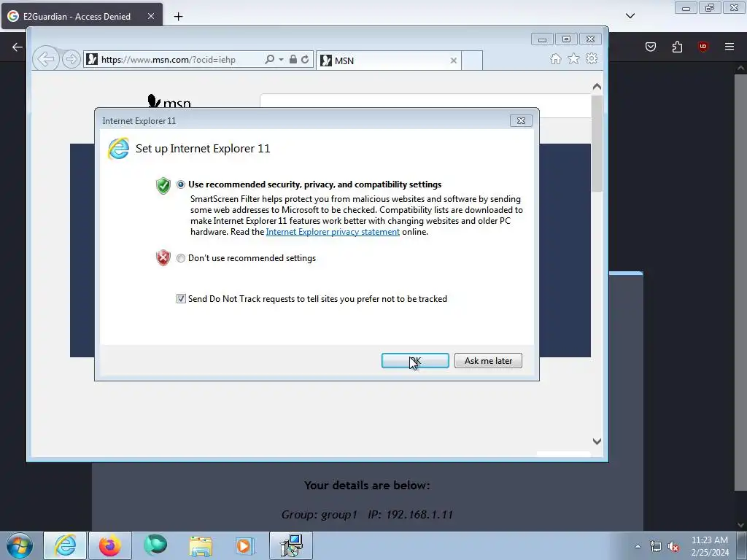Click the green globe browser taskbar icon
747x560 pixels.
click(155, 545)
